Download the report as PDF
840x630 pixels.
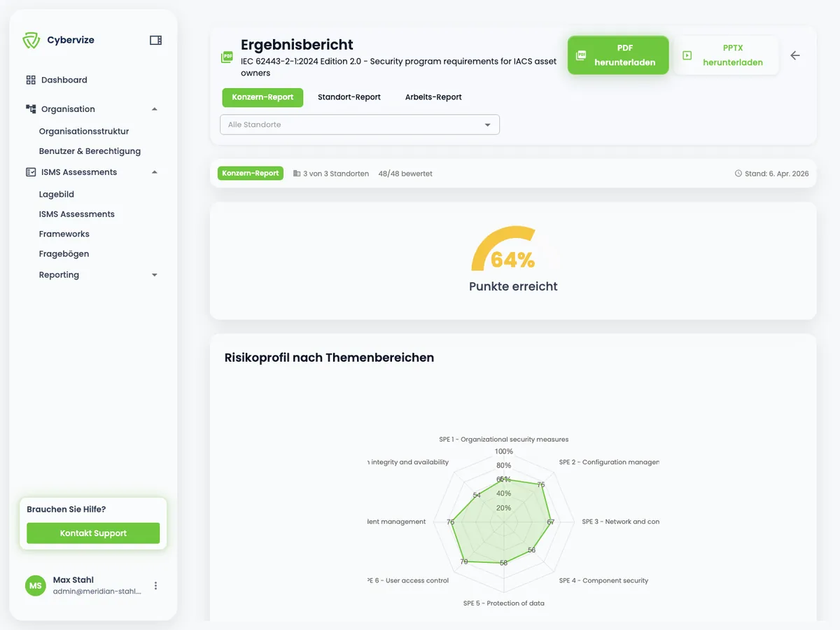tap(618, 55)
